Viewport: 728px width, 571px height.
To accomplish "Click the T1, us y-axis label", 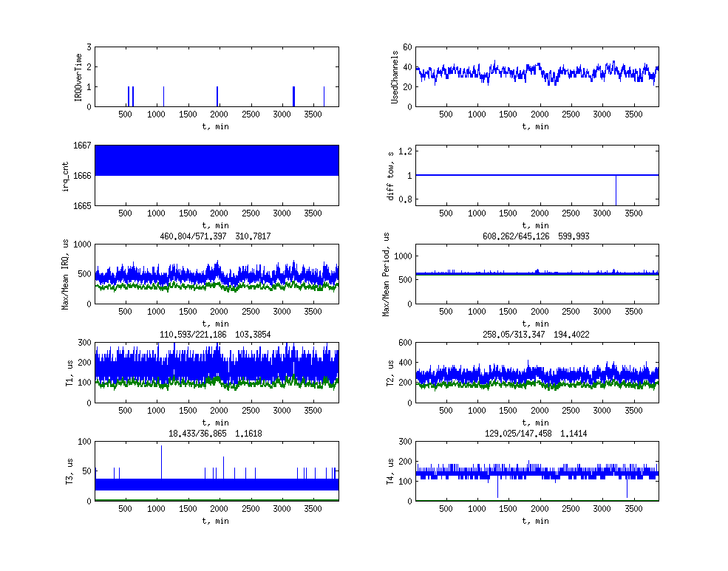I will tap(69, 372).
